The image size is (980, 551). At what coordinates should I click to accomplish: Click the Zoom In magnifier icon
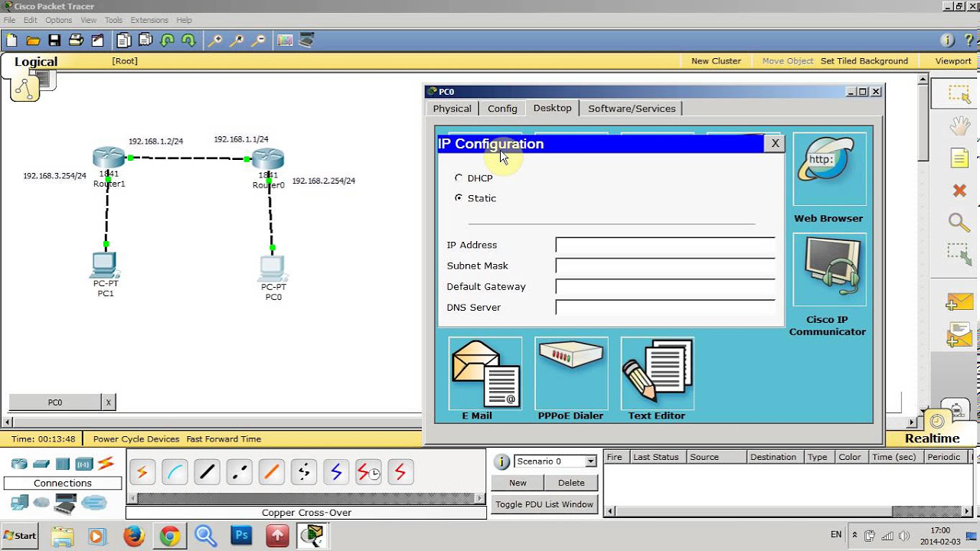(215, 41)
